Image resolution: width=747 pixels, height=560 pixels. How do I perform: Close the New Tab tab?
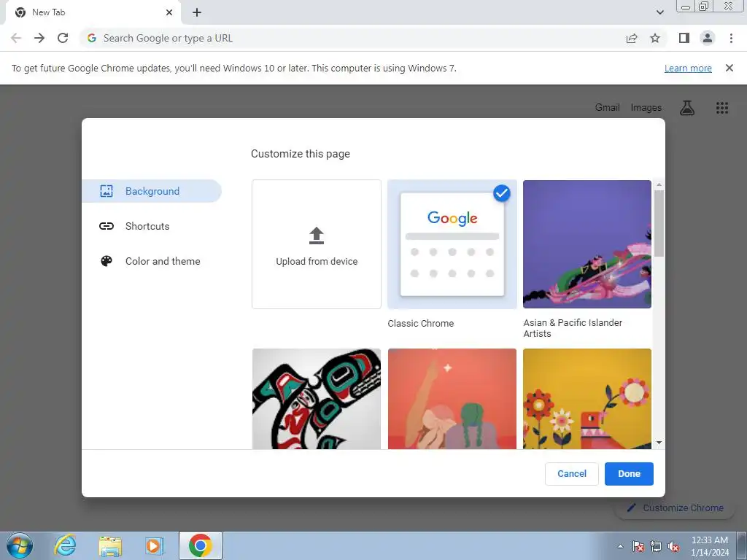[x=169, y=12]
